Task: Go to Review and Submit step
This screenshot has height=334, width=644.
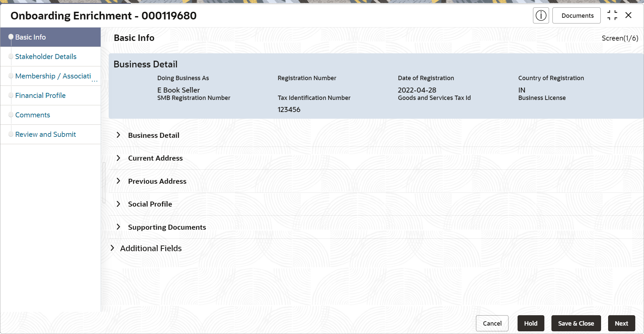Action: [50, 134]
